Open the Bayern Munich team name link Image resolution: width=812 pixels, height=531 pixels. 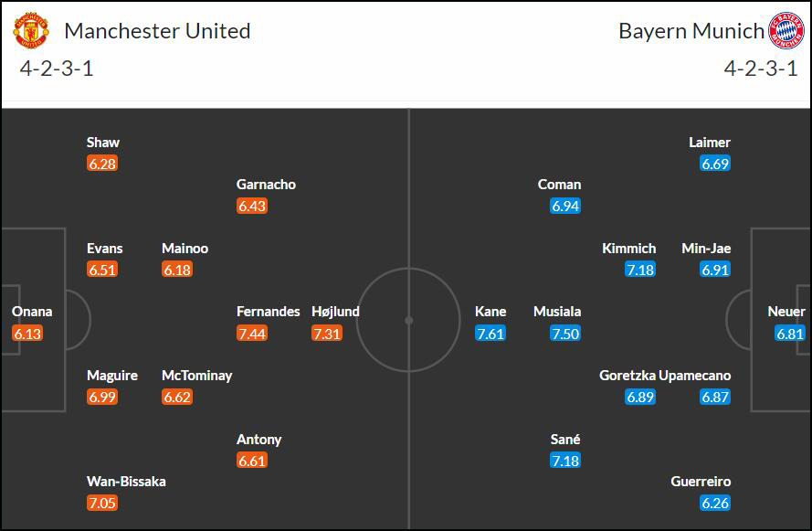coord(691,31)
